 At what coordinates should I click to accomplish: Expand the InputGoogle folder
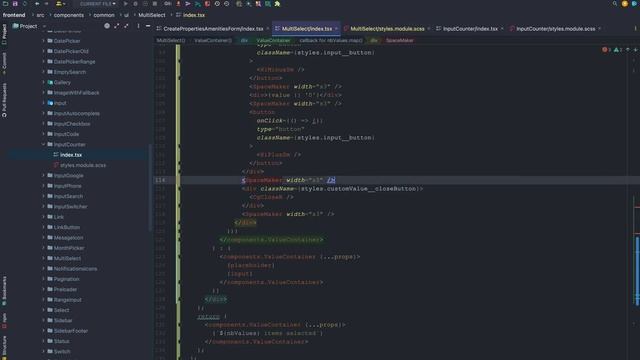(44, 176)
